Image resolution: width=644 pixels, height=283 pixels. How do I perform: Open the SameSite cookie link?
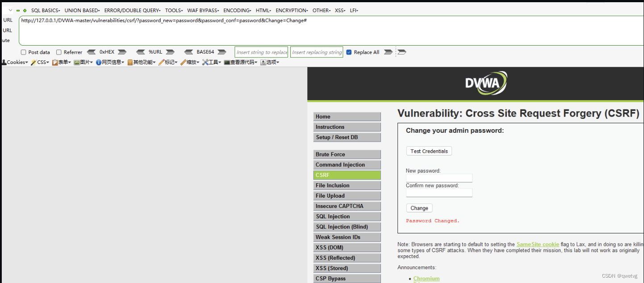[x=538, y=245]
